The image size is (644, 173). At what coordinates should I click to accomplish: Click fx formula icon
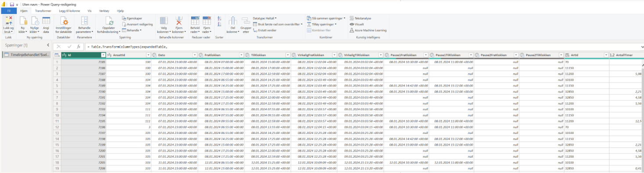(x=79, y=46)
